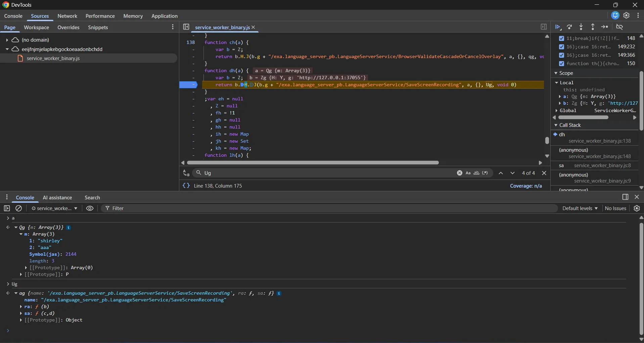Click Step over next function call
The height and width of the screenshot is (343, 644).
tap(569, 27)
